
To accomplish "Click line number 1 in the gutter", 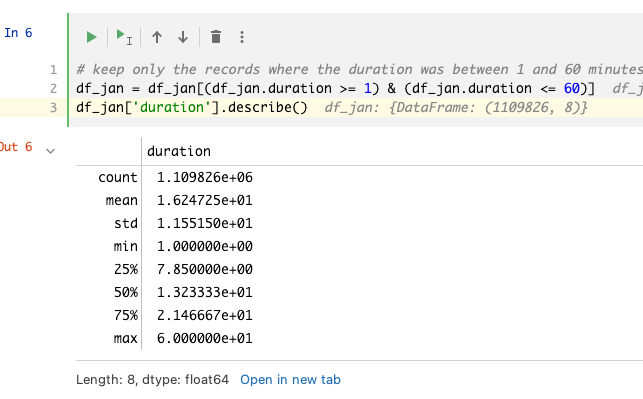I will pyautogui.click(x=54, y=70).
